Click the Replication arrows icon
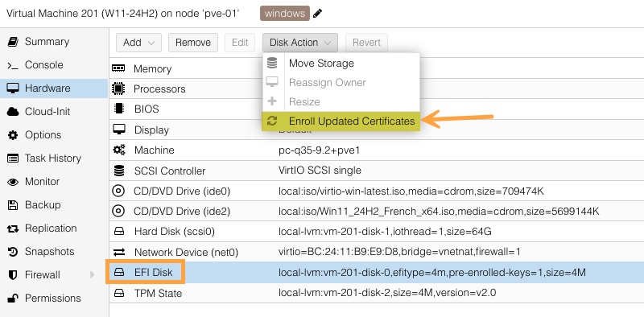This screenshot has height=317, width=644. [13, 228]
